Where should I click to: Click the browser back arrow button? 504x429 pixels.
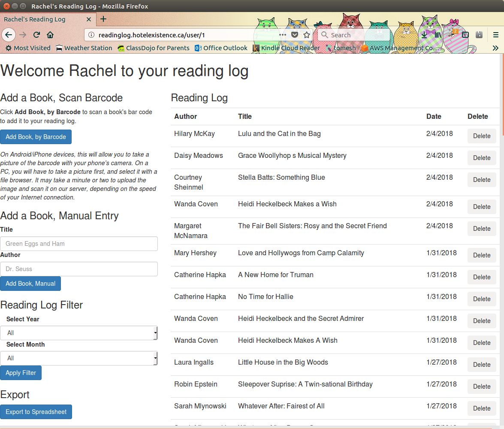tap(9, 35)
